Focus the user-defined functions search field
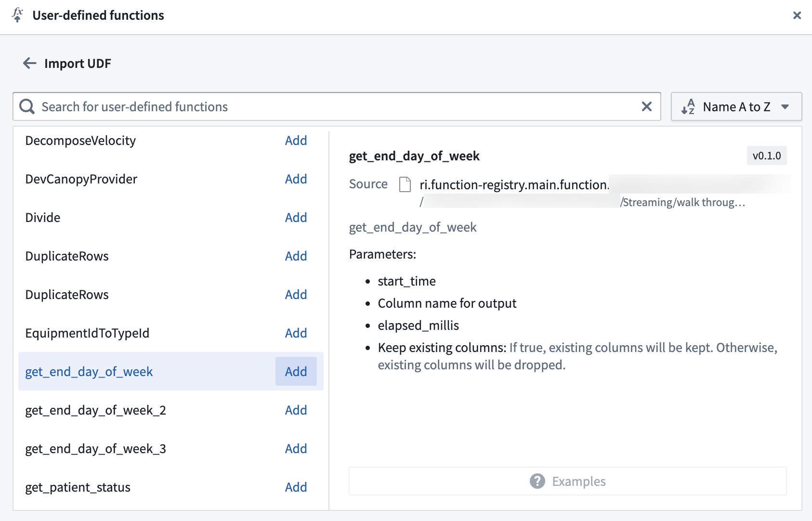This screenshot has height=521, width=812. click(337, 106)
